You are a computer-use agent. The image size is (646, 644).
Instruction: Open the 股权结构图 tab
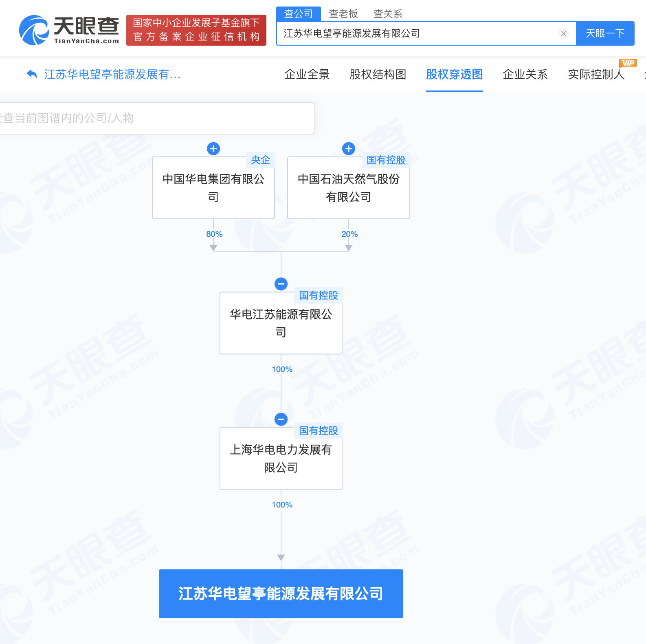point(378,74)
